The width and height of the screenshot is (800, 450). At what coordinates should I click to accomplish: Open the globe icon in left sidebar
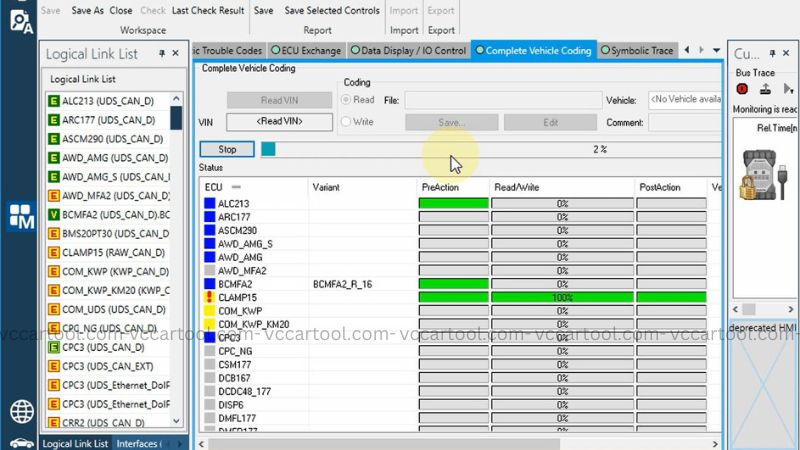pos(21,411)
